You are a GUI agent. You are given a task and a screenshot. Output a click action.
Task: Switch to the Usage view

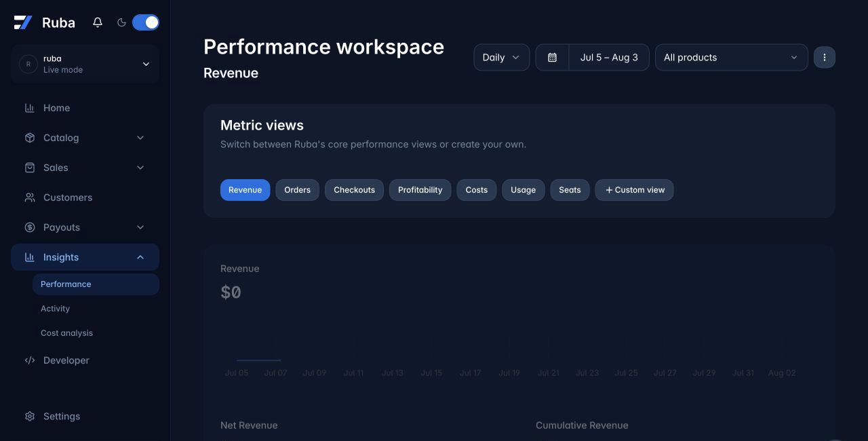(x=523, y=190)
